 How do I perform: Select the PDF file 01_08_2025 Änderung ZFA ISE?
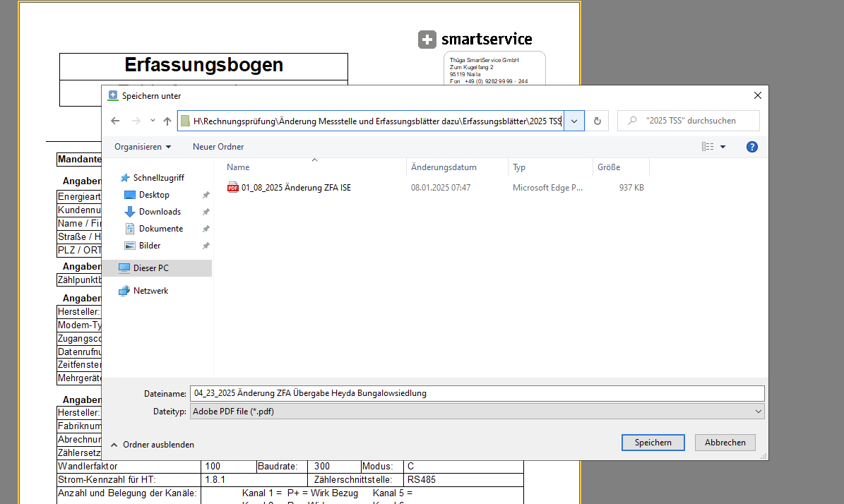tap(296, 188)
